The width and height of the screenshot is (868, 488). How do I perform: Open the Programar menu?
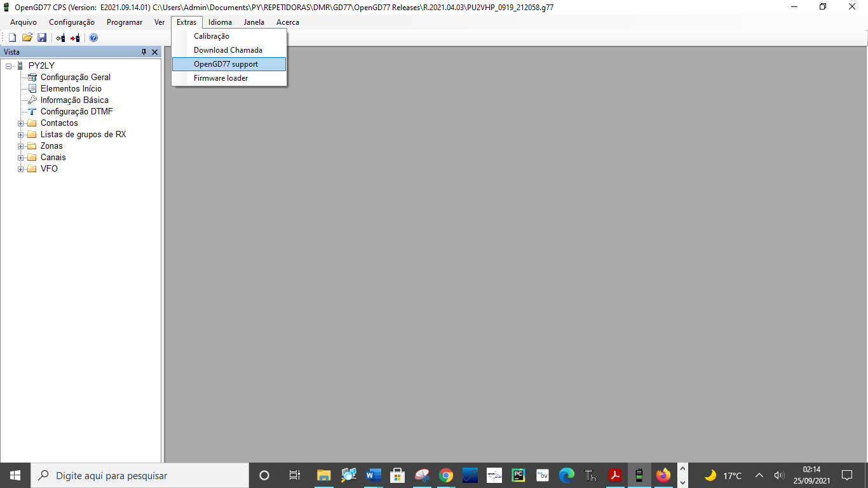[125, 22]
